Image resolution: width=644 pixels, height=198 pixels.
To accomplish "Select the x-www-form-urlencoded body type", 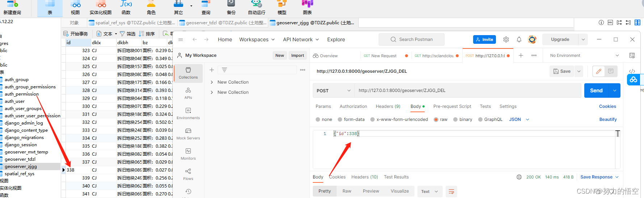I will pos(372,119).
